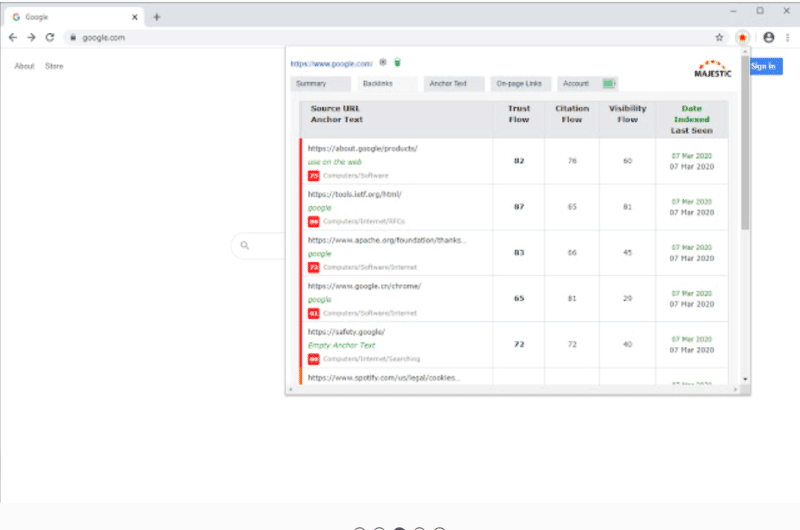This screenshot has width=800, height=530.
Task: Click the red 61 badge for the google.cn row
Action: [x=313, y=313]
